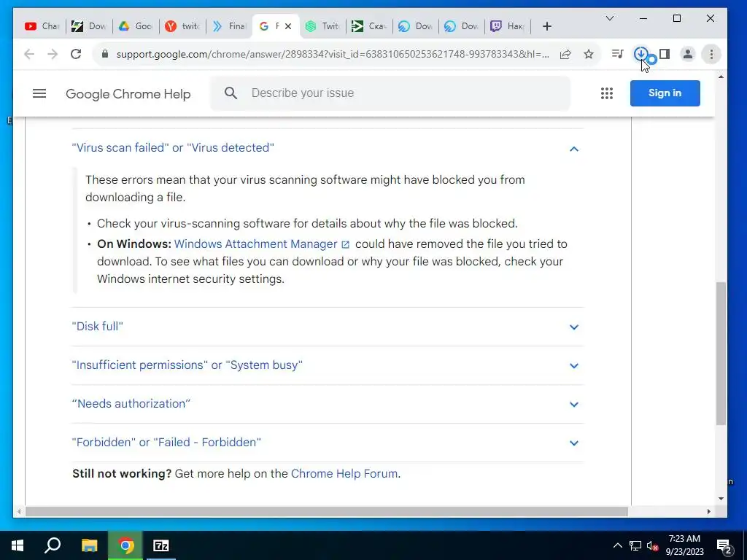This screenshot has width=747, height=560.
Task: Close the active Google Help tab
Action: [x=288, y=26]
